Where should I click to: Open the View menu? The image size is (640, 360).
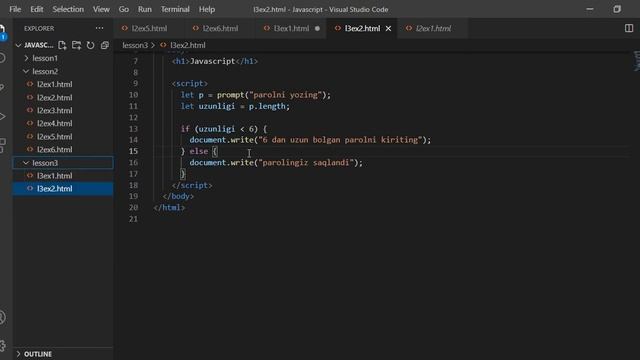pyautogui.click(x=101, y=9)
